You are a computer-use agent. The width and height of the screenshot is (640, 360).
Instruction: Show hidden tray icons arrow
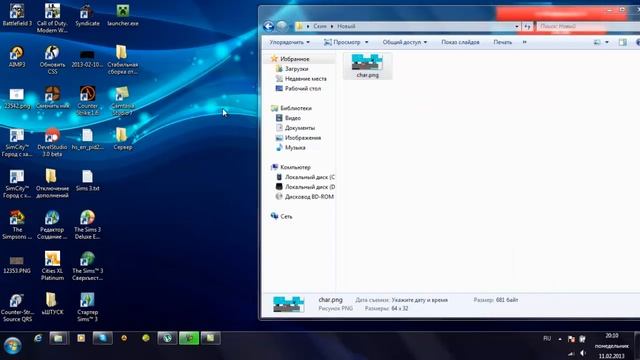560,339
